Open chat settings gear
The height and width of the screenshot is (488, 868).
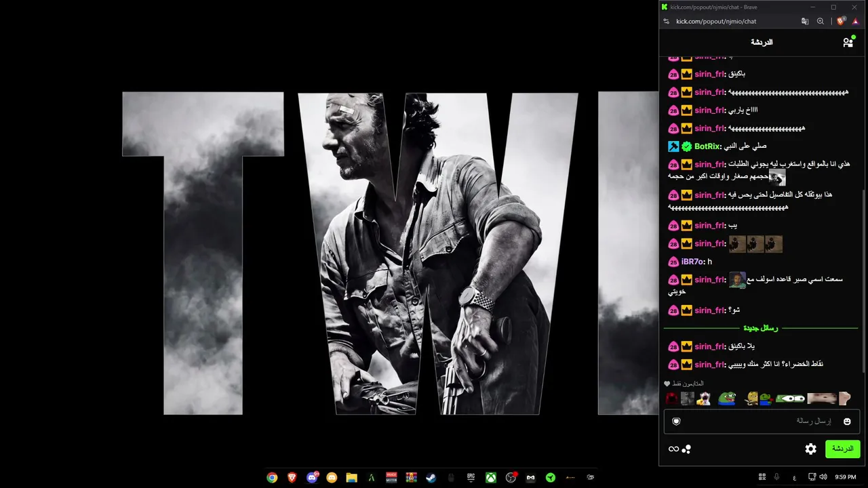pos(810,449)
